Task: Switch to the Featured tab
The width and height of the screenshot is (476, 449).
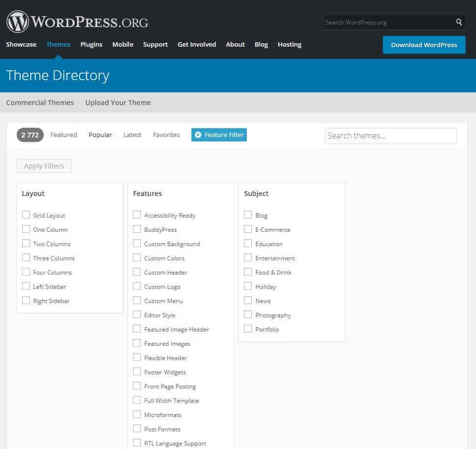Action: tap(64, 135)
